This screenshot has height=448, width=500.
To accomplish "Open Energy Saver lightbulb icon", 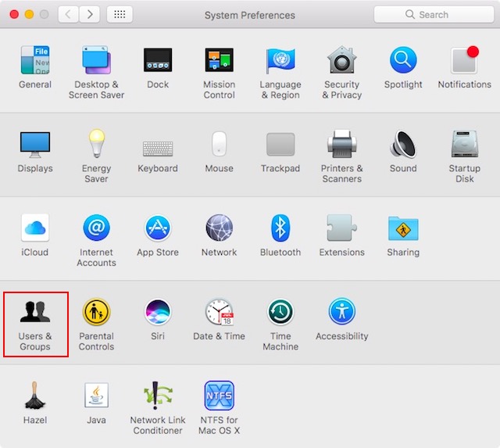I will point(97,144).
